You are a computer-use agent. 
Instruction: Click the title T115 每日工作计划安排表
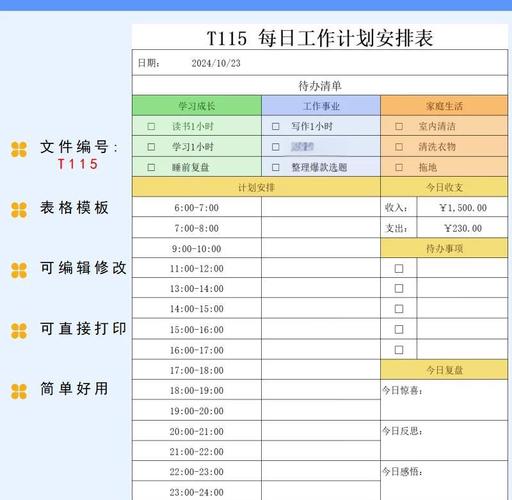pyautogui.click(x=320, y=38)
